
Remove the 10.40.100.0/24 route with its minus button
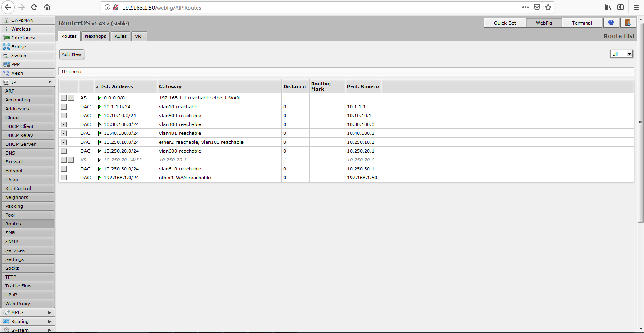click(64, 133)
